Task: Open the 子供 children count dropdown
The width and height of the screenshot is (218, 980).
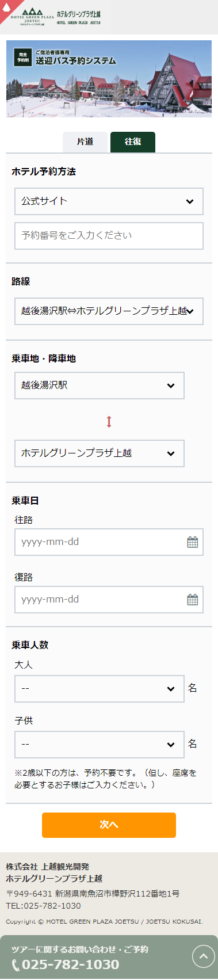Action: click(x=100, y=745)
